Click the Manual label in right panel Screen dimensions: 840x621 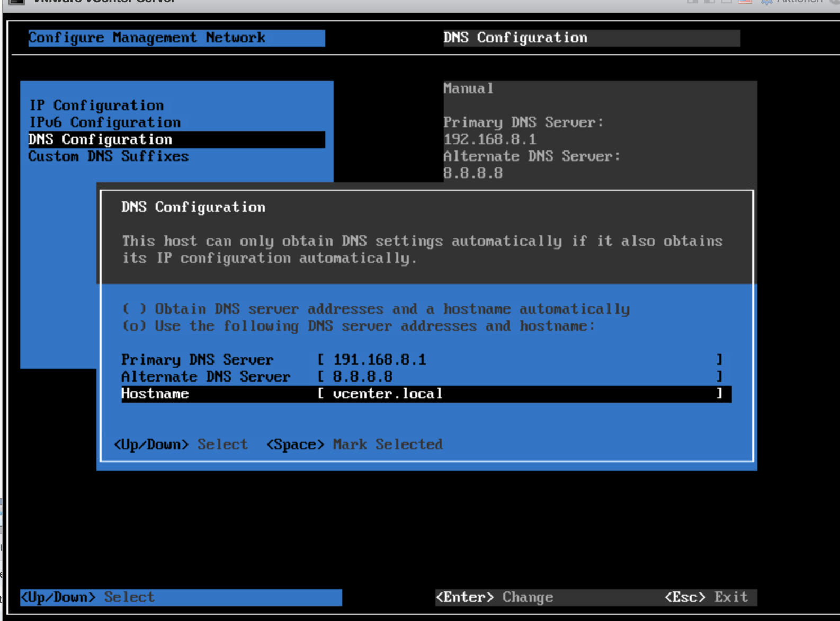[x=469, y=88]
